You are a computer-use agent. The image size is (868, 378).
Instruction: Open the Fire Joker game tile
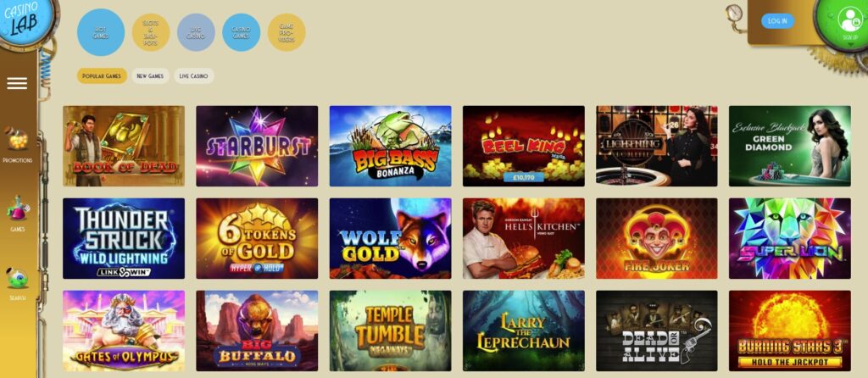pyautogui.click(x=657, y=238)
